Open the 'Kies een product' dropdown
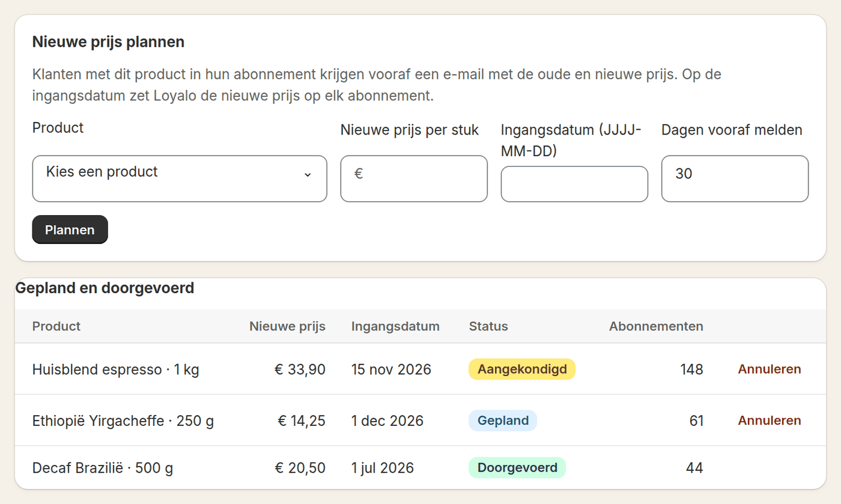 (180, 178)
